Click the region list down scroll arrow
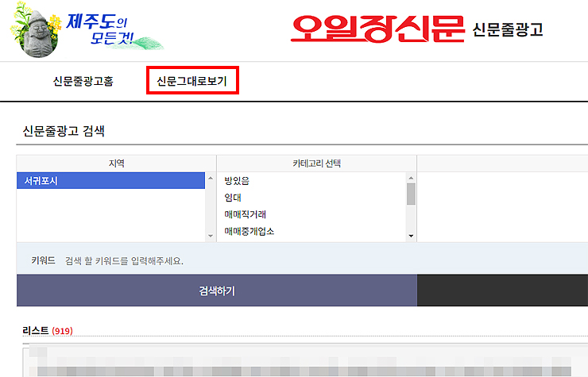The width and height of the screenshot is (588, 377). pyautogui.click(x=211, y=236)
